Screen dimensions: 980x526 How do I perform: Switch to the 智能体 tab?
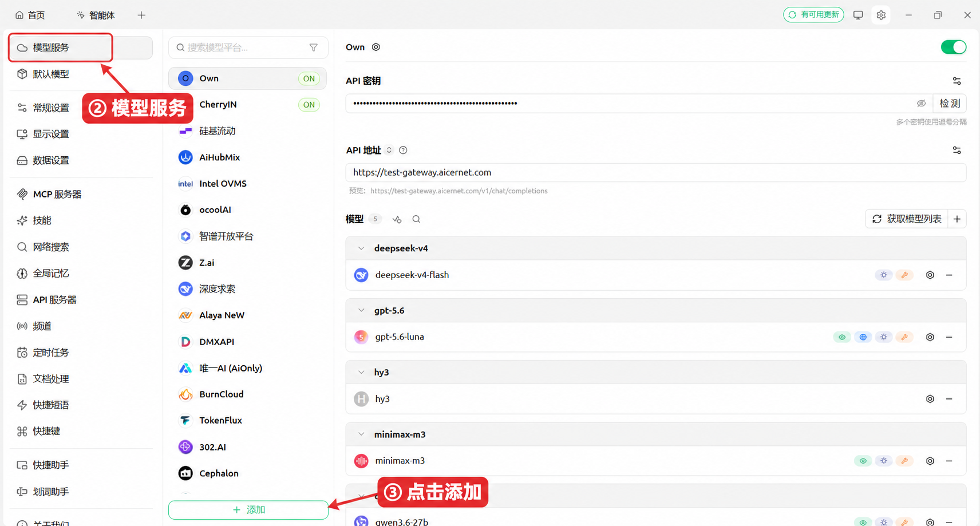[x=96, y=15]
